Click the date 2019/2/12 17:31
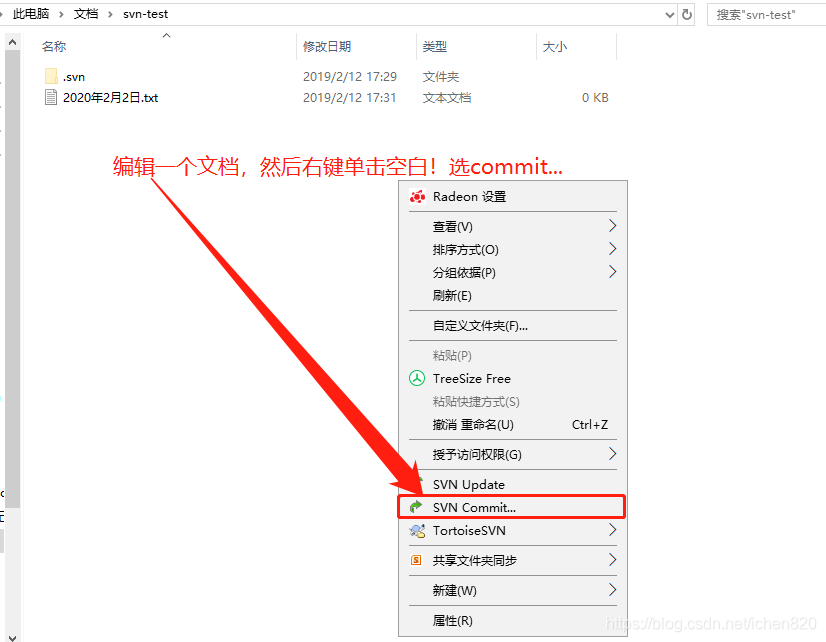 349,97
